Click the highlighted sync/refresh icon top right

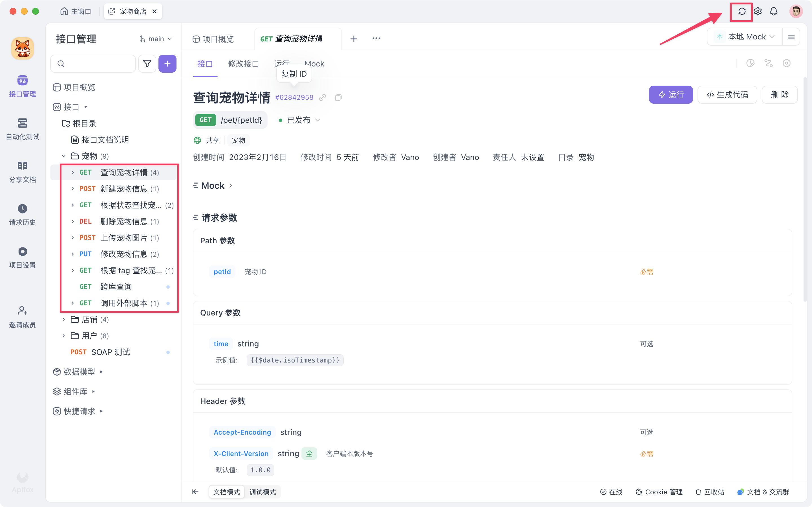tap(742, 11)
